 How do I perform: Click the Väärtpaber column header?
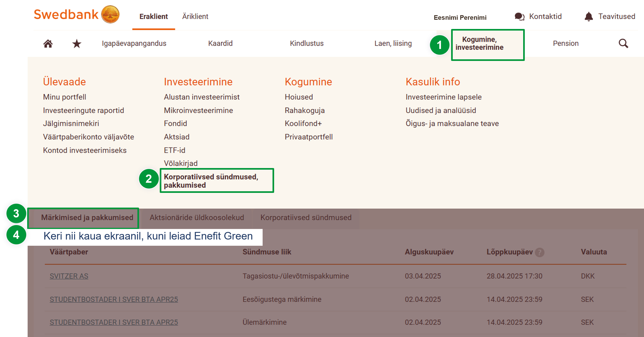[69, 252]
